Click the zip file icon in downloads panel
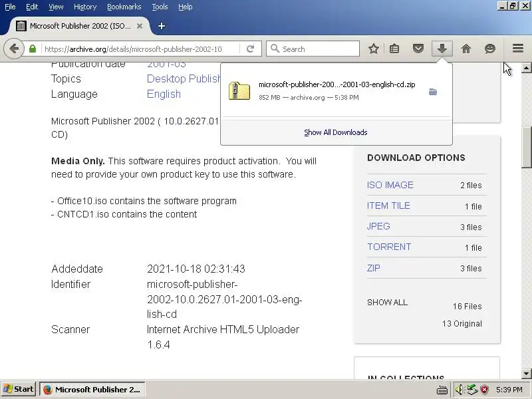This screenshot has height=399, width=532. (x=239, y=90)
